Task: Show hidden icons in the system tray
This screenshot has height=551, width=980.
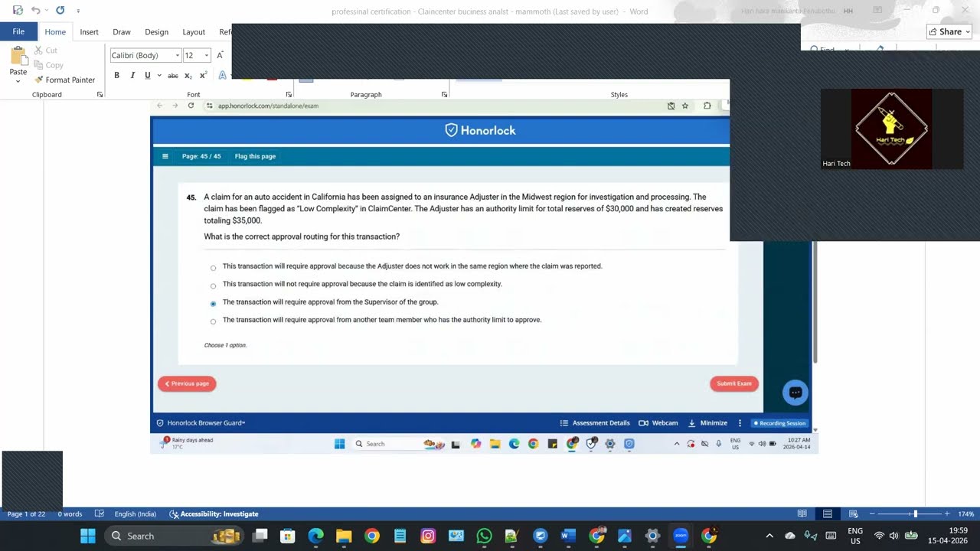Action: point(769,536)
